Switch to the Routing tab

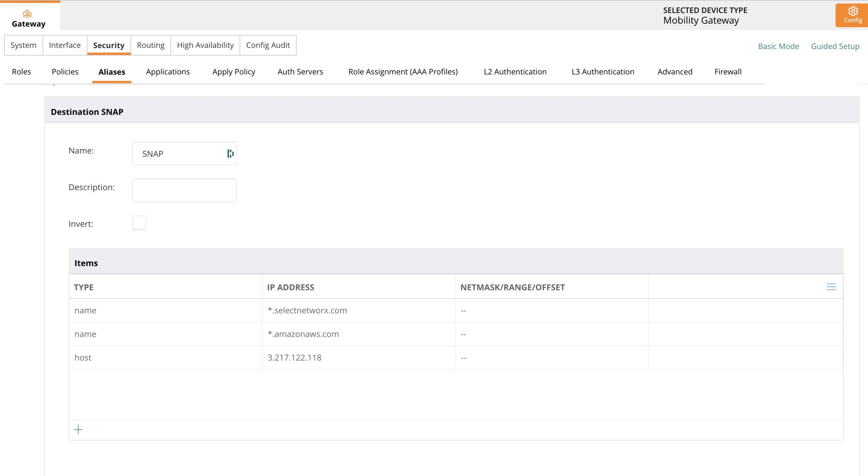(151, 45)
